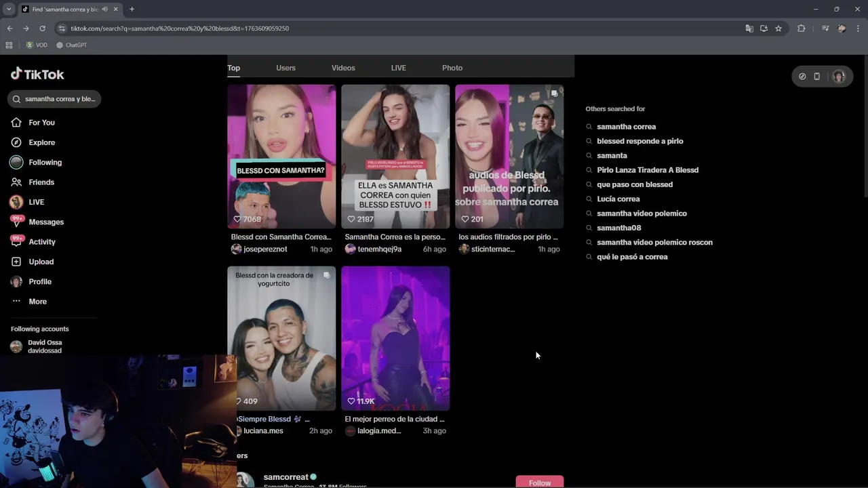
Task: Search suggestion 'samanta'
Action: [612, 156]
